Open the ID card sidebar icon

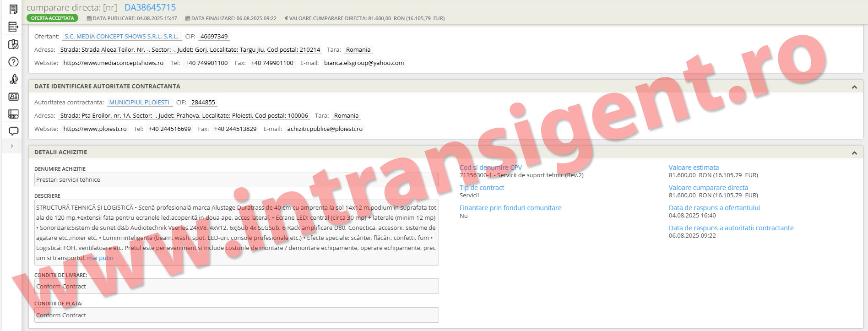(x=13, y=97)
